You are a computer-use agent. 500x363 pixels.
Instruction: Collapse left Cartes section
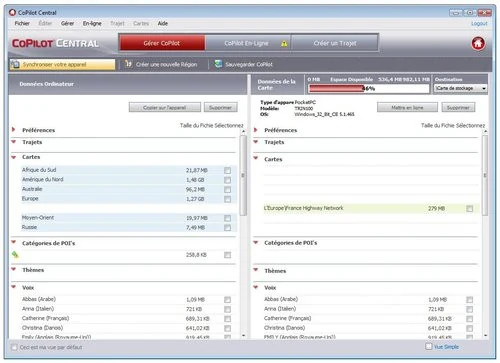click(x=14, y=157)
